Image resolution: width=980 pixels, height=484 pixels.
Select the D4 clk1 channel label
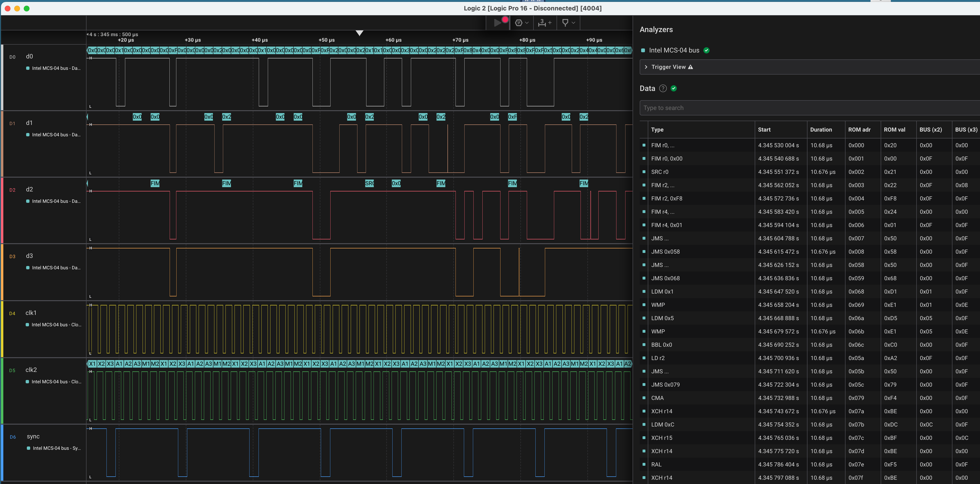click(31, 313)
